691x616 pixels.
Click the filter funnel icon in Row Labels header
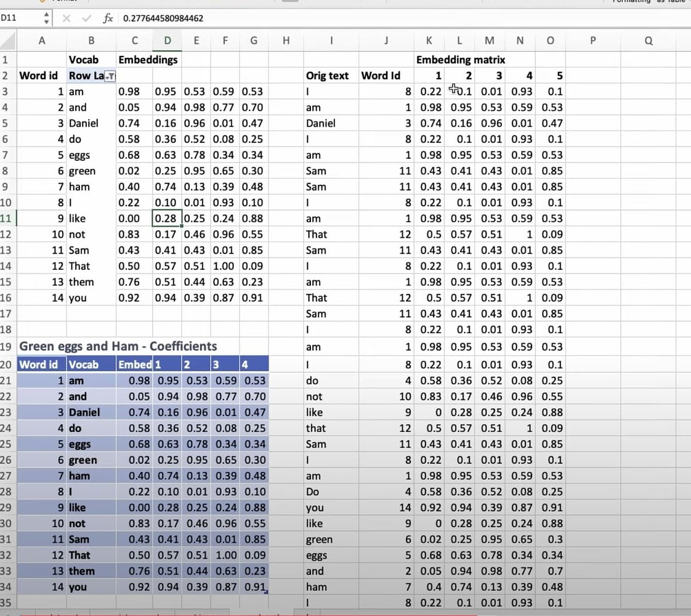[111, 76]
